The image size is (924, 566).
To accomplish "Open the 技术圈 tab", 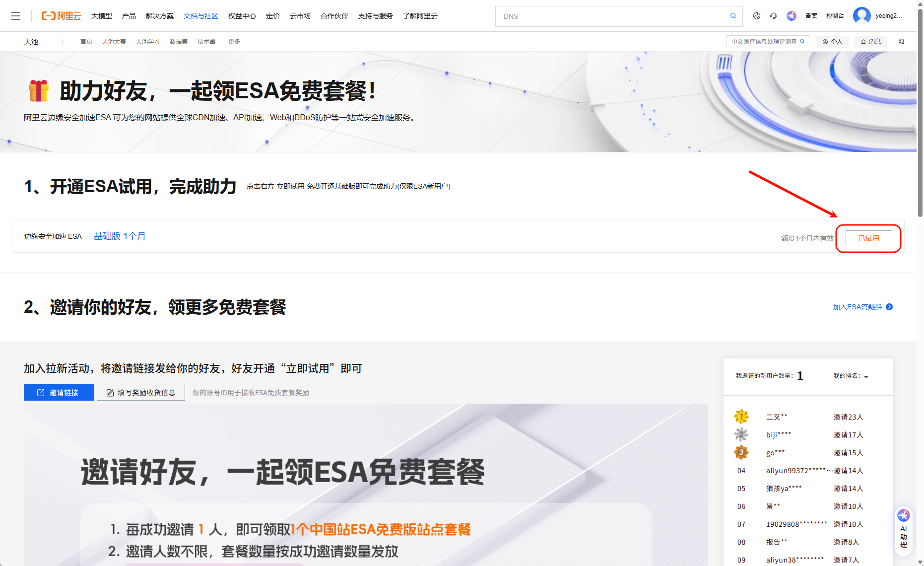I will pyautogui.click(x=206, y=42).
